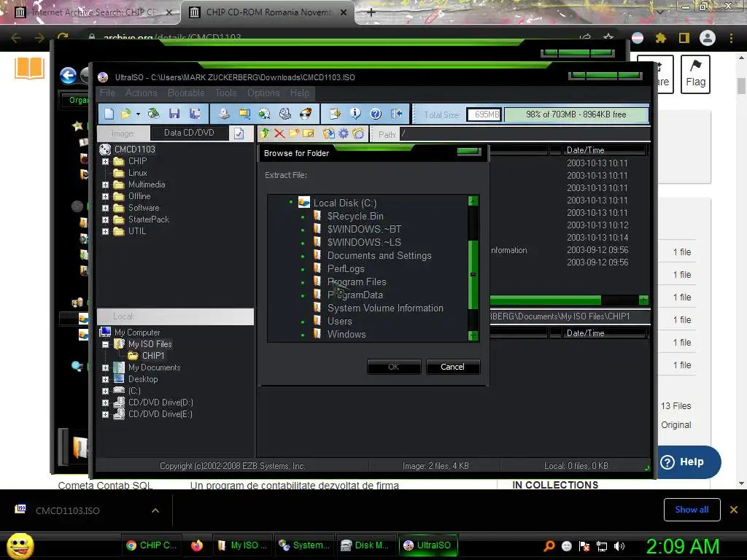The height and width of the screenshot is (560, 747).
Task: Click the New image toolbar icon
Action: (109, 114)
